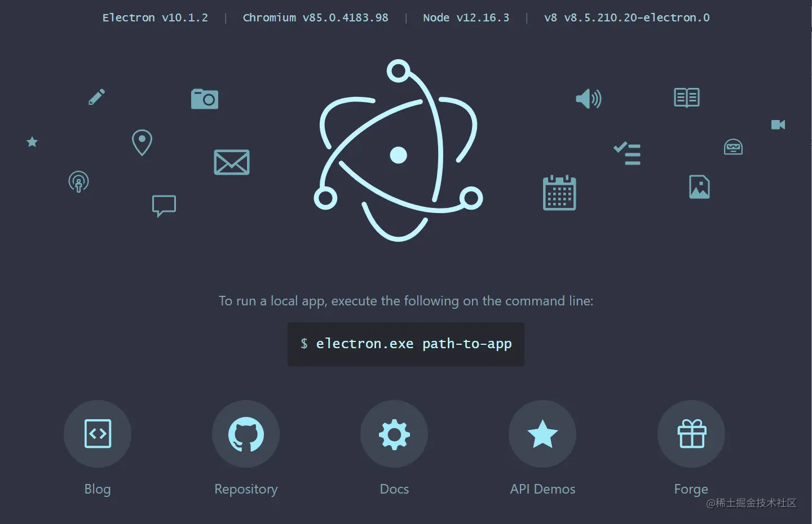The height and width of the screenshot is (524, 812).
Task: Open the API Demos star circle icon
Action: [x=542, y=434]
